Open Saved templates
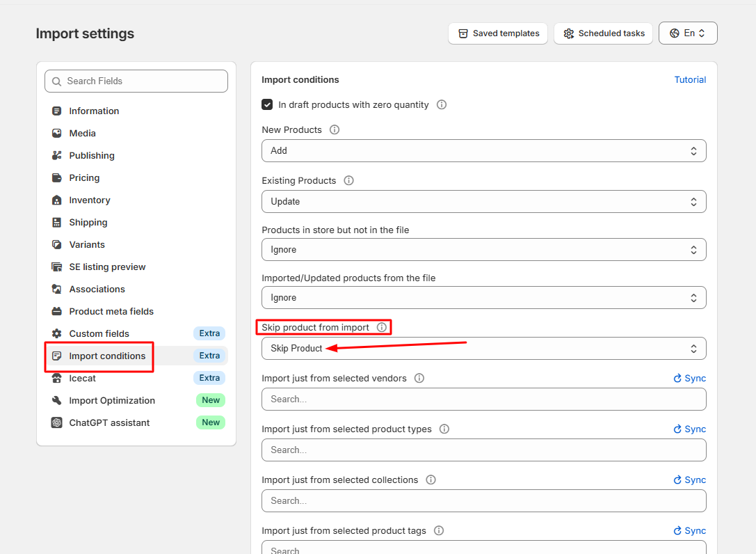This screenshot has width=756, height=554. (x=498, y=33)
